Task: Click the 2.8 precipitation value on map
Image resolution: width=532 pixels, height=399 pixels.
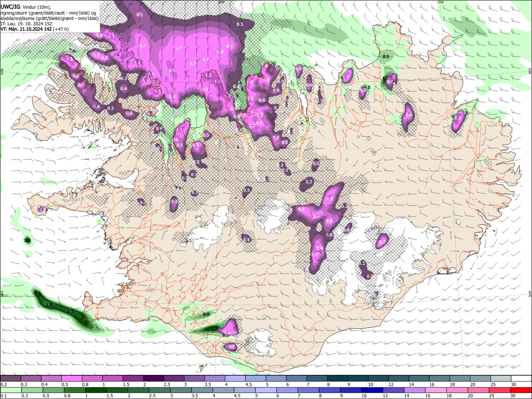Action: point(49,305)
